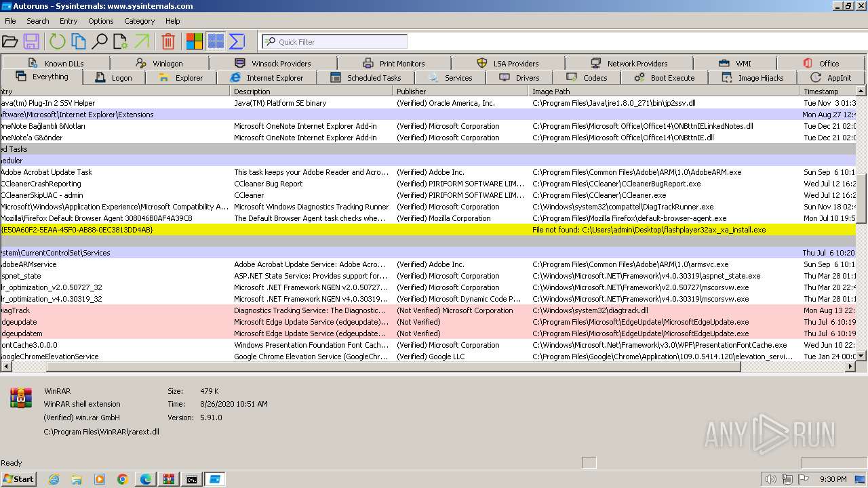868x488 pixels.
Task: Click the vertical scrollbar down arrow
Action: point(861,355)
